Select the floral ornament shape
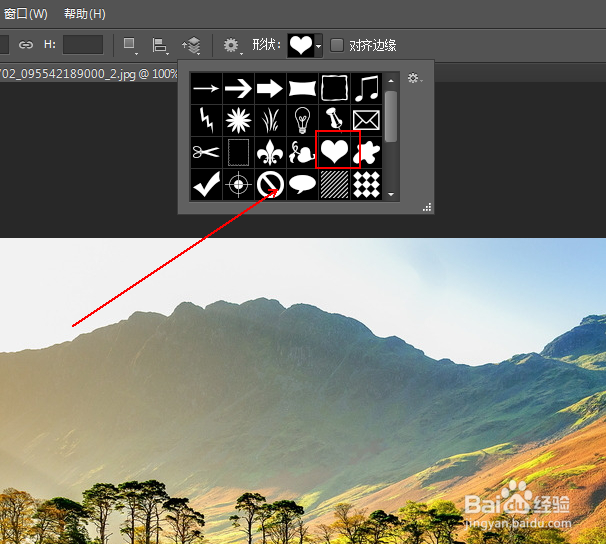The image size is (606, 544). click(x=302, y=153)
